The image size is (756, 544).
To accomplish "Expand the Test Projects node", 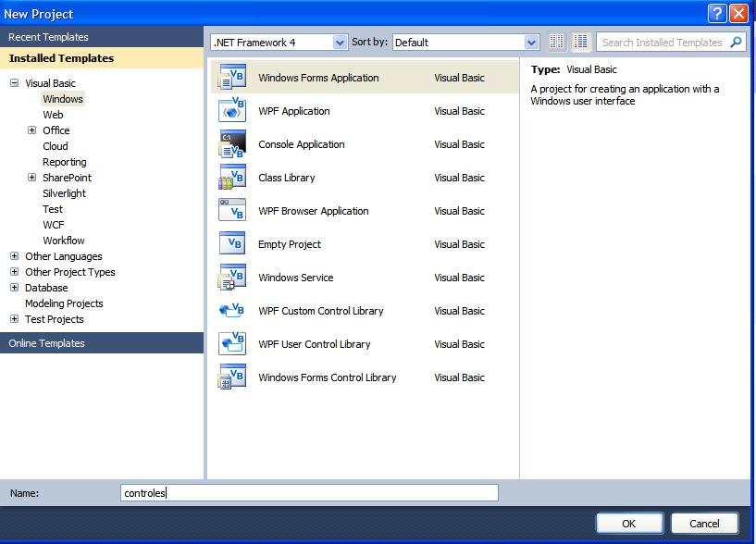I will 15,319.
